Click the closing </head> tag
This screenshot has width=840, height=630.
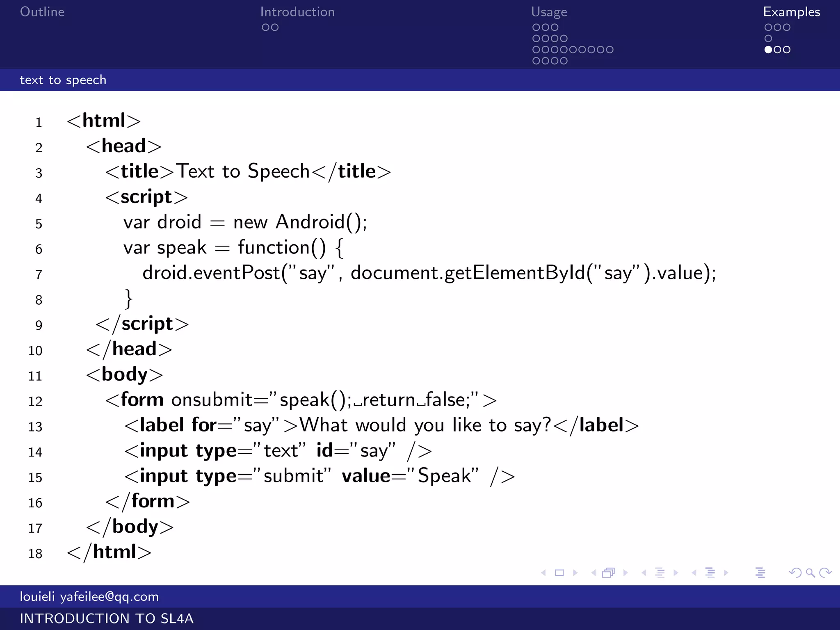pos(129,349)
